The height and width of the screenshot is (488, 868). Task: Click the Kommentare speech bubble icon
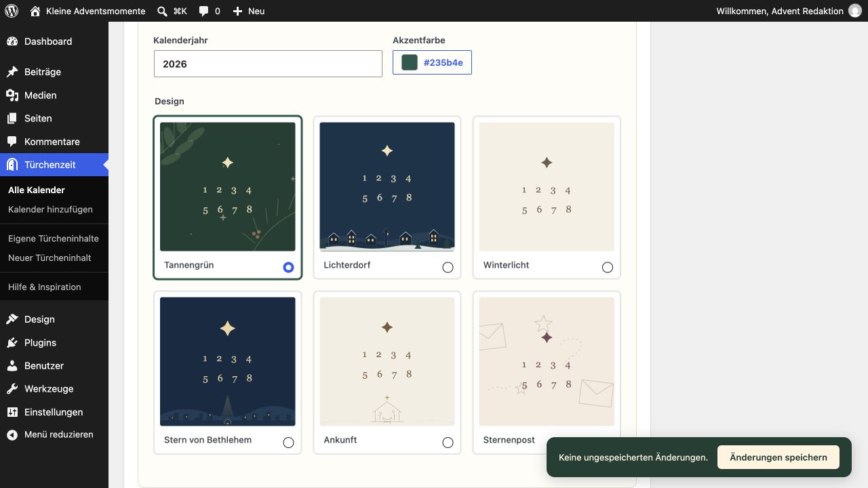click(12, 142)
